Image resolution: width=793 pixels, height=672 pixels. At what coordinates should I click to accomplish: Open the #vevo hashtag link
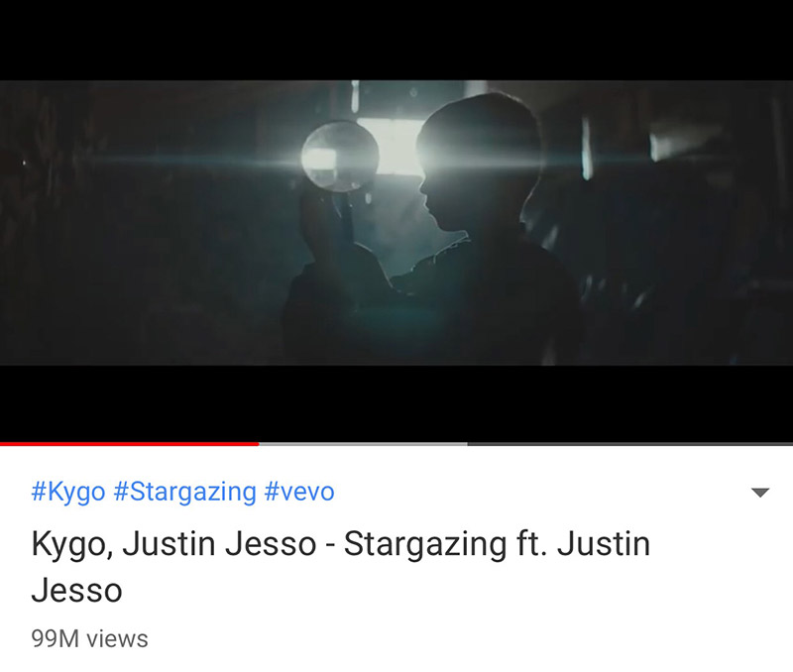coord(299,492)
